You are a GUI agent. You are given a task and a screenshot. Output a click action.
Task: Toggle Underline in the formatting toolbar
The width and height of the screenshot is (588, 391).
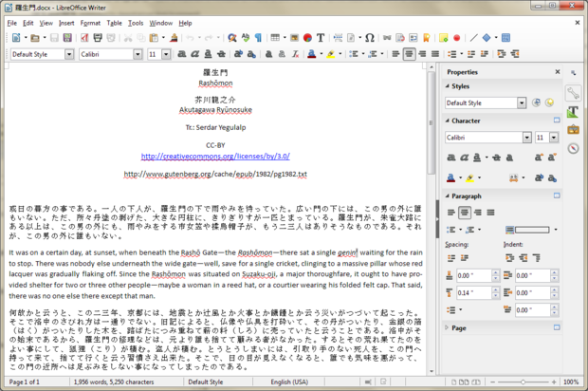pos(208,54)
